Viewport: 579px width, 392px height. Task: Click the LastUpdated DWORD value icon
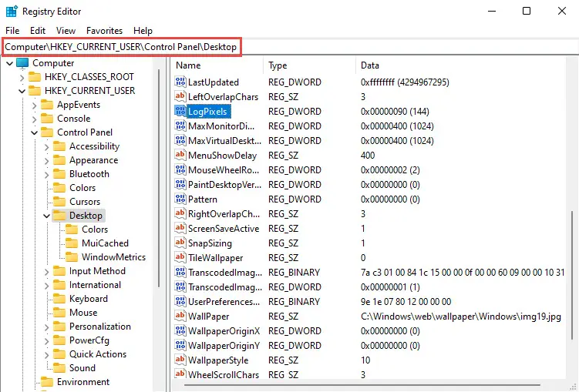(180, 82)
